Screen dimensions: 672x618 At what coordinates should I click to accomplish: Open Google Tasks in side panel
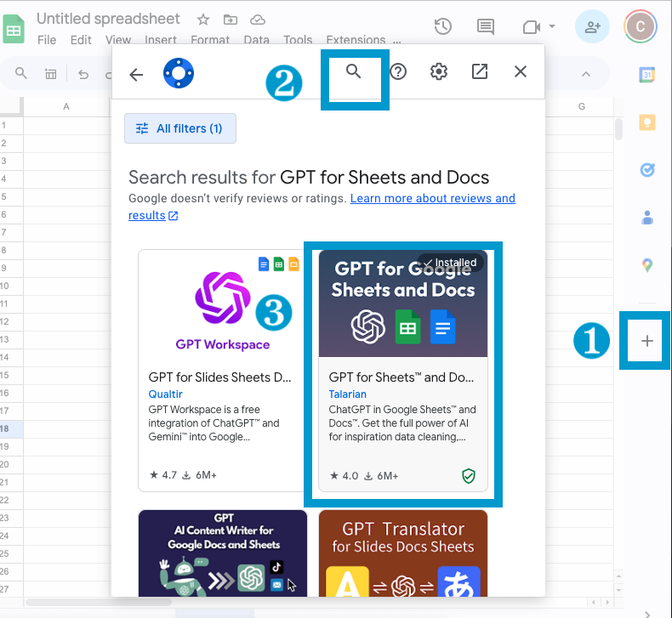(x=646, y=170)
